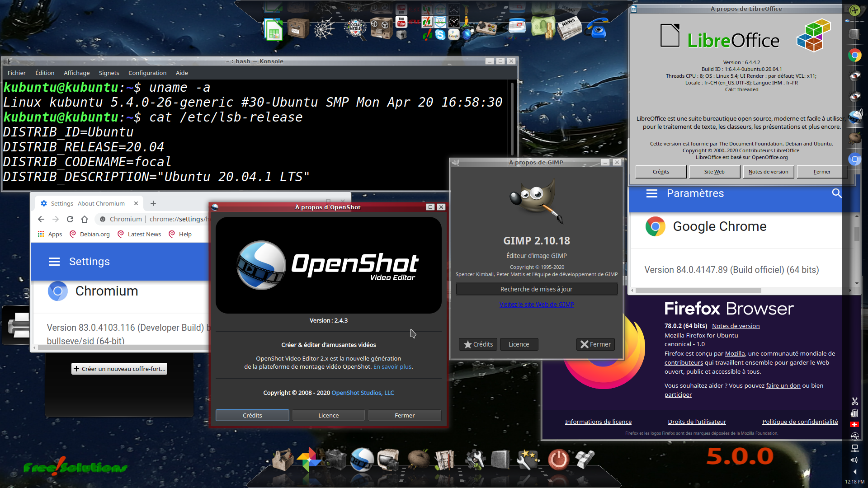Image resolution: width=868 pixels, height=488 pixels.
Task: Click Crédits in the GIMP about dialog
Action: coord(478,344)
